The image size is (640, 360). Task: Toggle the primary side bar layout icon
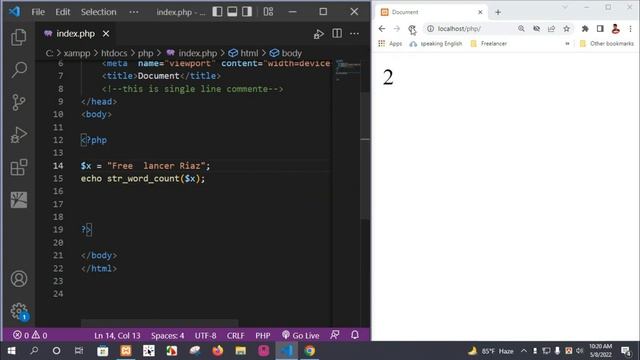[218, 12]
